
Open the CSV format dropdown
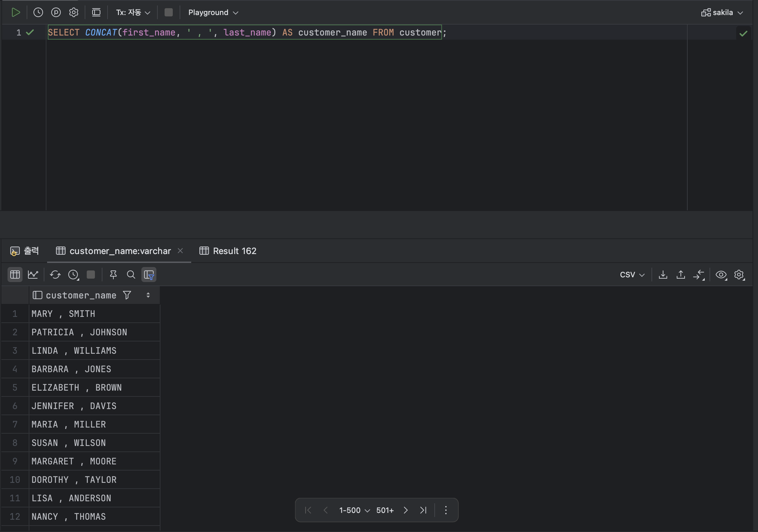632,275
